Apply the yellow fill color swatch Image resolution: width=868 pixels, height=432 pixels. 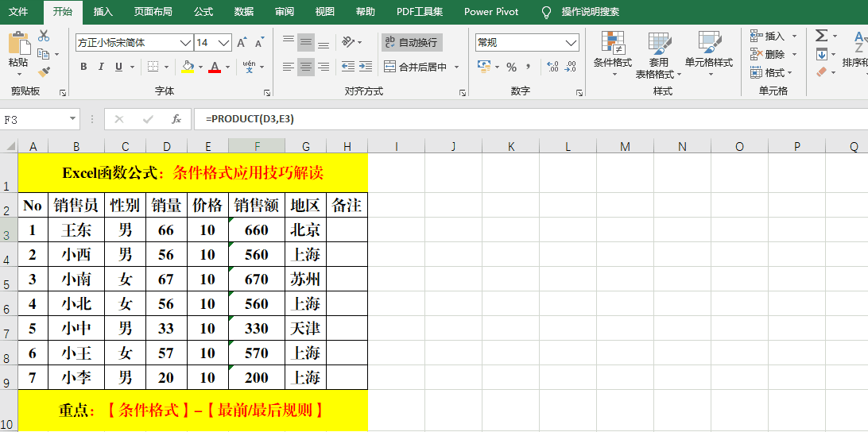pos(188,67)
